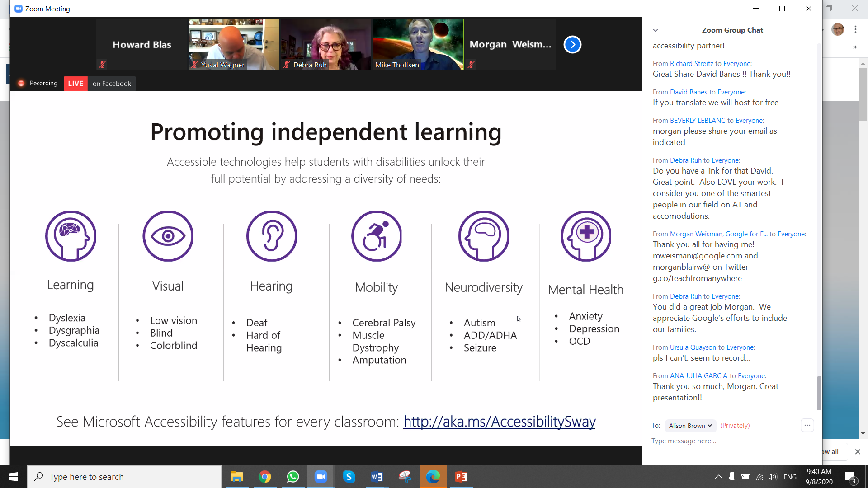Click Howard Blas muted microphone icon
The height and width of the screenshot is (488, 868).
102,65
